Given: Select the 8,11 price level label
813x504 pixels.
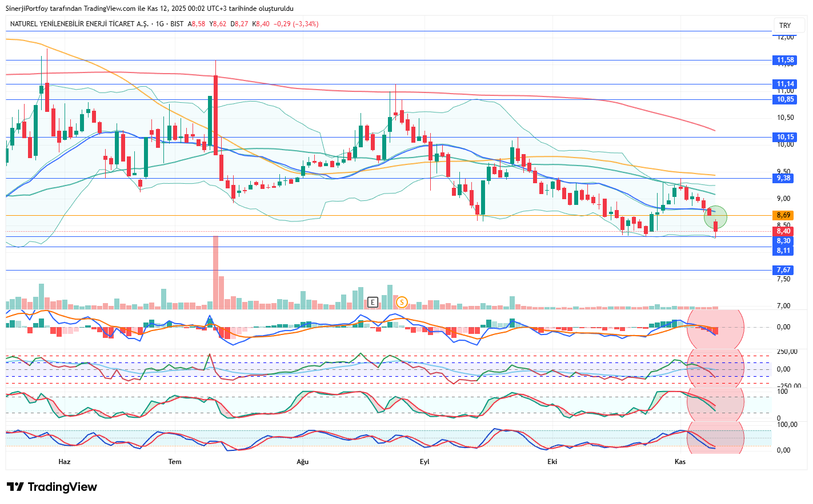Looking at the screenshot, I should tap(783, 251).
